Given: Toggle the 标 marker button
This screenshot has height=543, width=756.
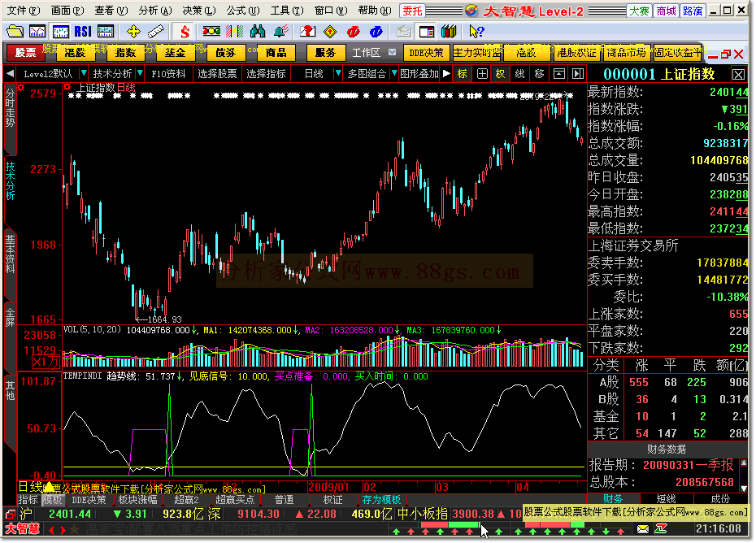Looking at the screenshot, I should (463, 74).
